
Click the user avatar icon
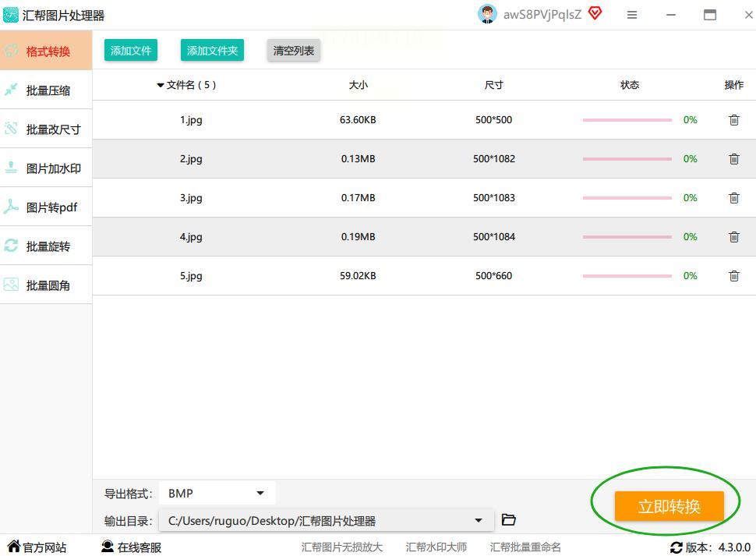[487, 15]
